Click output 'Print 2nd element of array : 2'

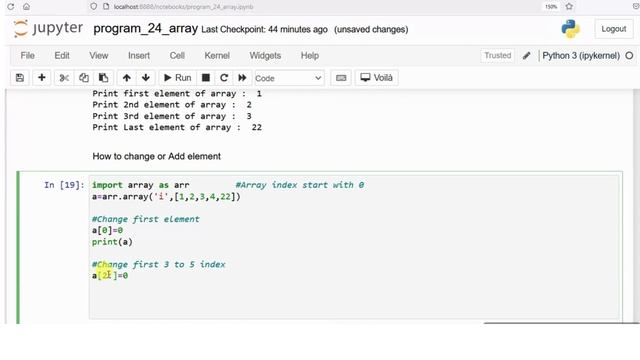[x=172, y=105]
